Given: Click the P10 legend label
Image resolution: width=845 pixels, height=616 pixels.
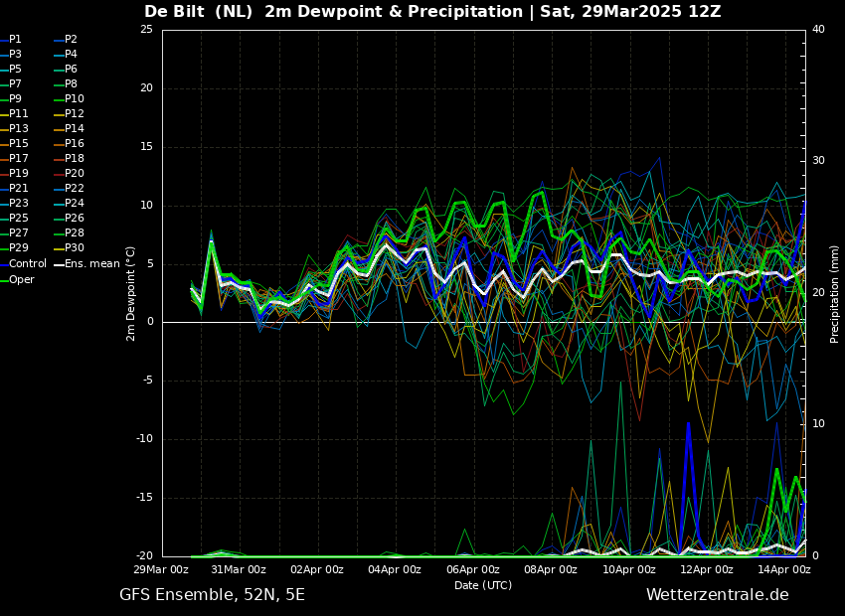Looking at the screenshot, I should tap(75, 99).
